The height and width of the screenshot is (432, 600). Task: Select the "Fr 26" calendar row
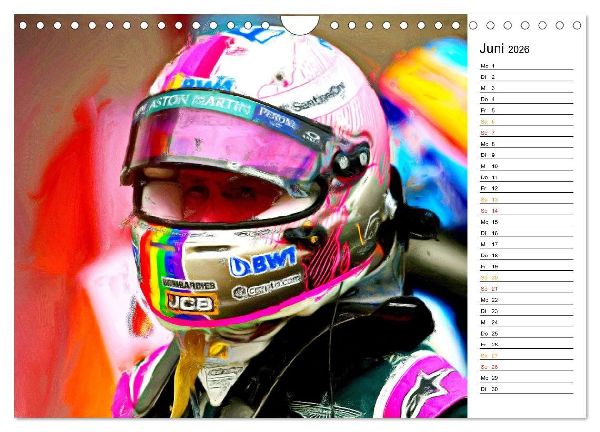tap(527, 344)
